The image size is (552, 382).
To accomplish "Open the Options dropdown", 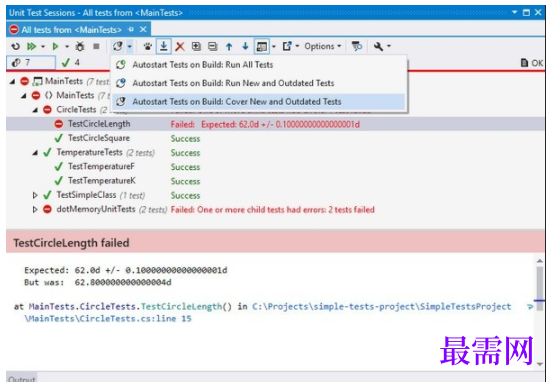I will tap(322, 46).
